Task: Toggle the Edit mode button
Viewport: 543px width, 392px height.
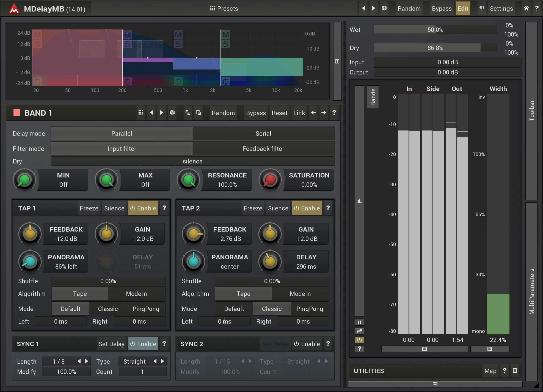Action: (463, 9)
